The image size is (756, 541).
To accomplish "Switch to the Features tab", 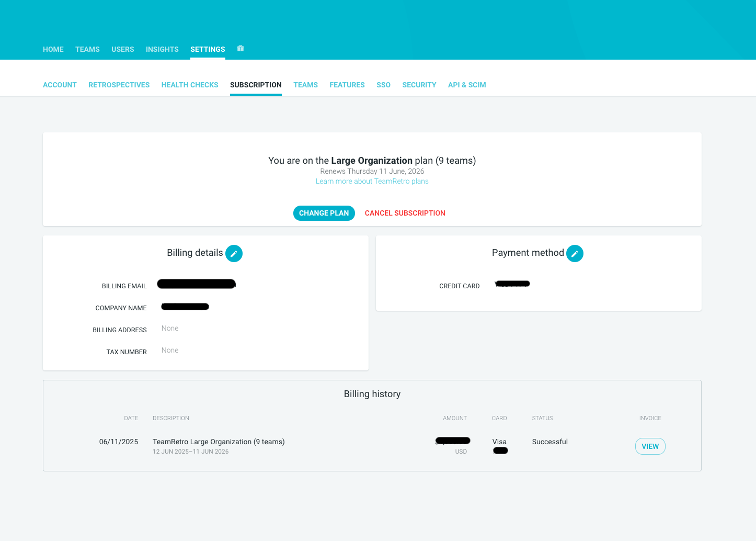I will click(x=347, y=85).
